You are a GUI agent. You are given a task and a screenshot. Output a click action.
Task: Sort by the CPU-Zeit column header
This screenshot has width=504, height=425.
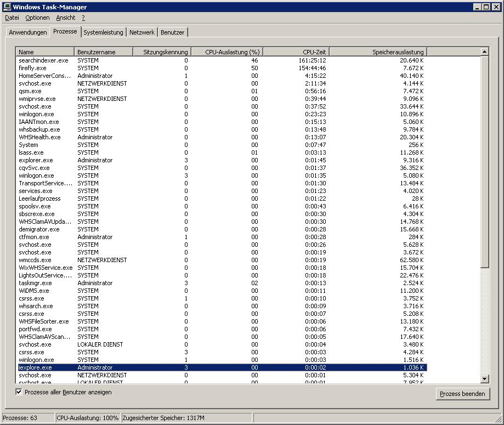coord(296,52)
